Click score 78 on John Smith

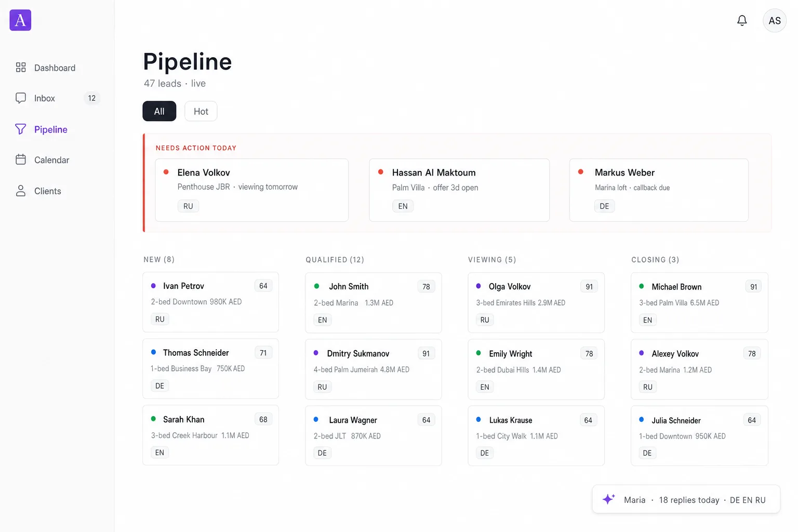click(x=426, y=287)
